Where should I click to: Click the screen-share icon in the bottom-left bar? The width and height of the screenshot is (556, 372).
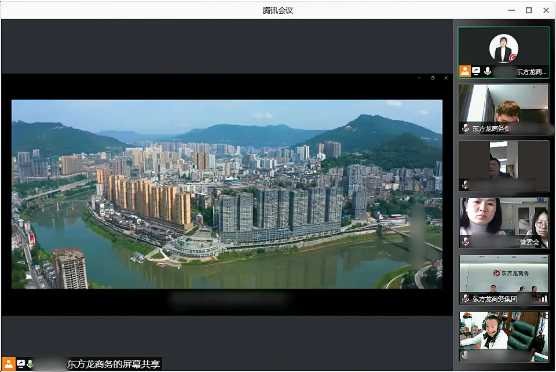[21, 364]
